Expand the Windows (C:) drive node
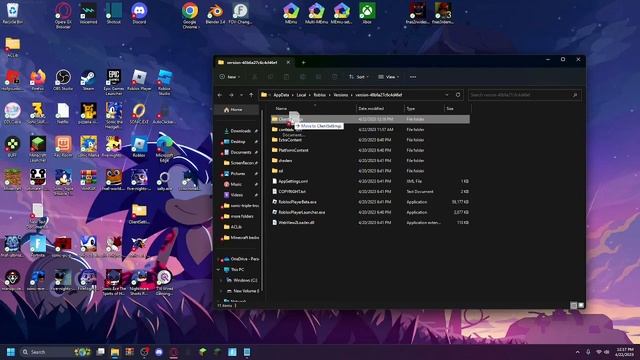This screenshot has height=360, width=640. click(222, 280)
